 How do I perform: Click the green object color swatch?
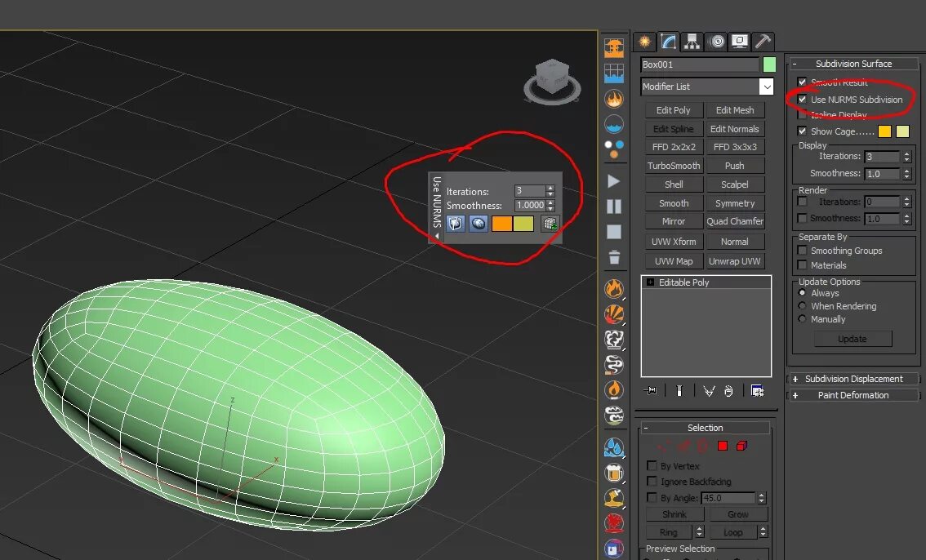point(768,63)
